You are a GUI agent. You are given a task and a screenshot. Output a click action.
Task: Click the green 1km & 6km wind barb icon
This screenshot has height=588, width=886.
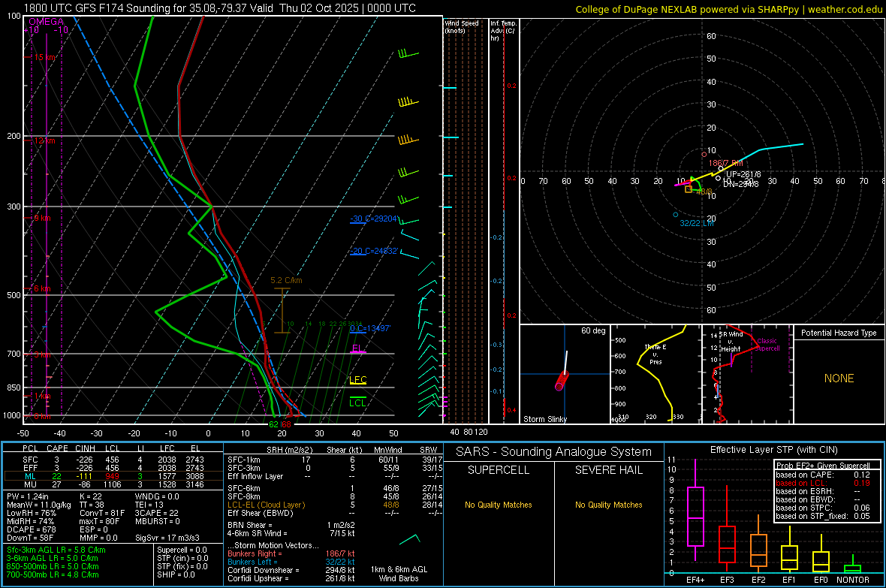(x=410, y=539)
